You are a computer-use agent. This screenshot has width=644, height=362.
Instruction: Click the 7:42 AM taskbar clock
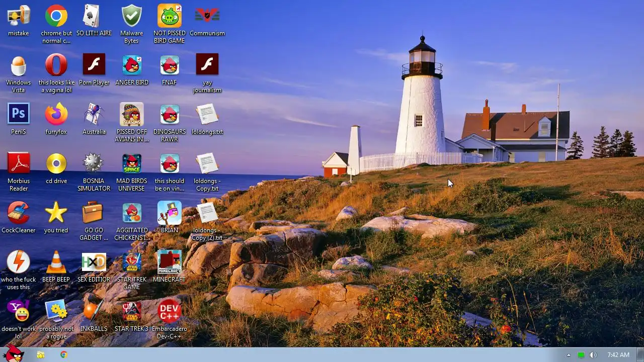[618, 355]
